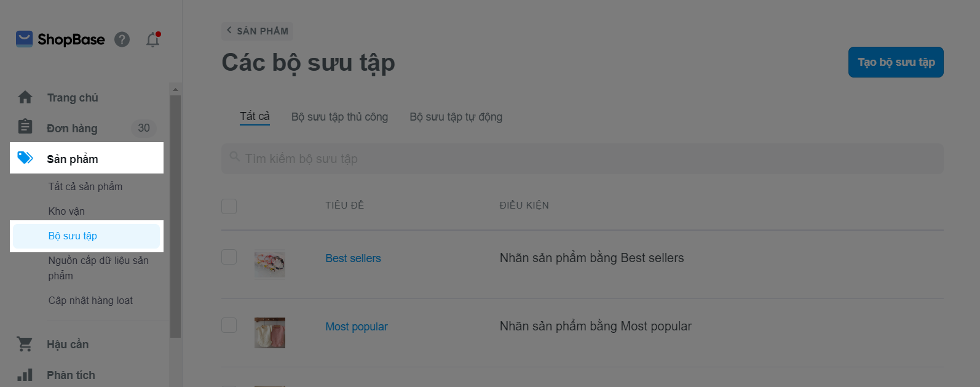This screenshot has width=980, height=387.
Task: Go back via the SẢN PHẨM chevron
Action: [229, 30]
